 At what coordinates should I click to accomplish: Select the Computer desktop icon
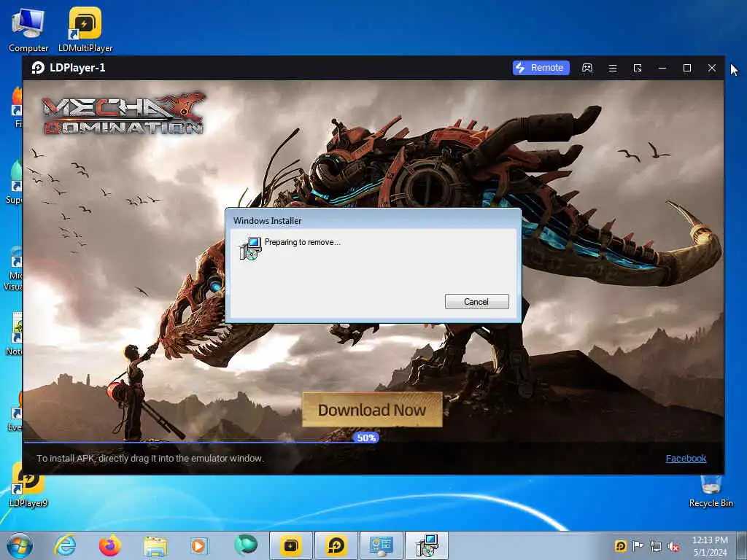click(x=28, y=30)
